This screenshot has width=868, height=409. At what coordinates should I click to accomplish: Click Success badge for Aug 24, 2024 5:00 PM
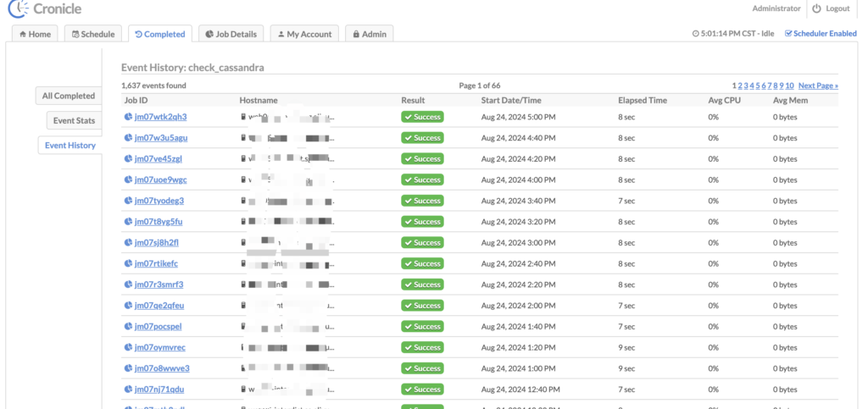(422, 117)
